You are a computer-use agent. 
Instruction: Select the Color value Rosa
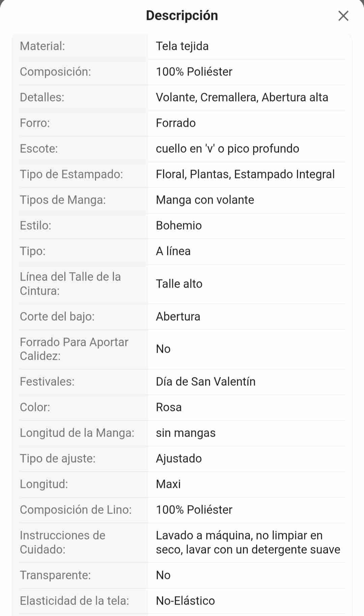(169, 407)
